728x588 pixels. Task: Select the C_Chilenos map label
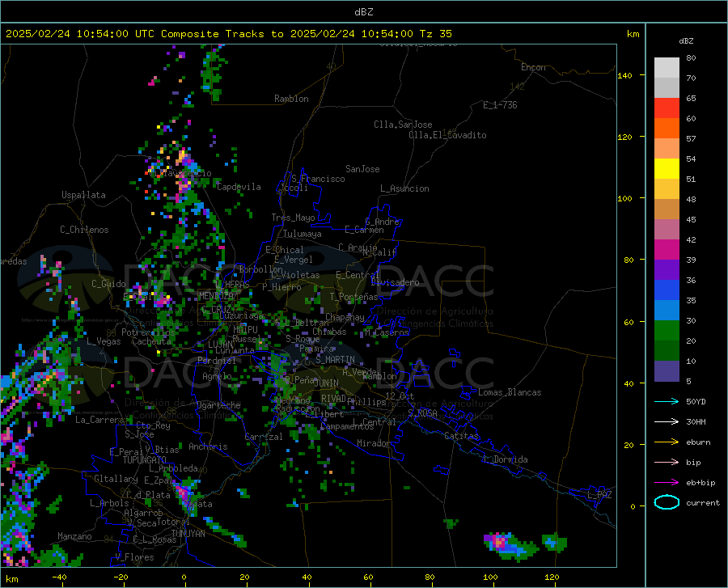[84, 230]
